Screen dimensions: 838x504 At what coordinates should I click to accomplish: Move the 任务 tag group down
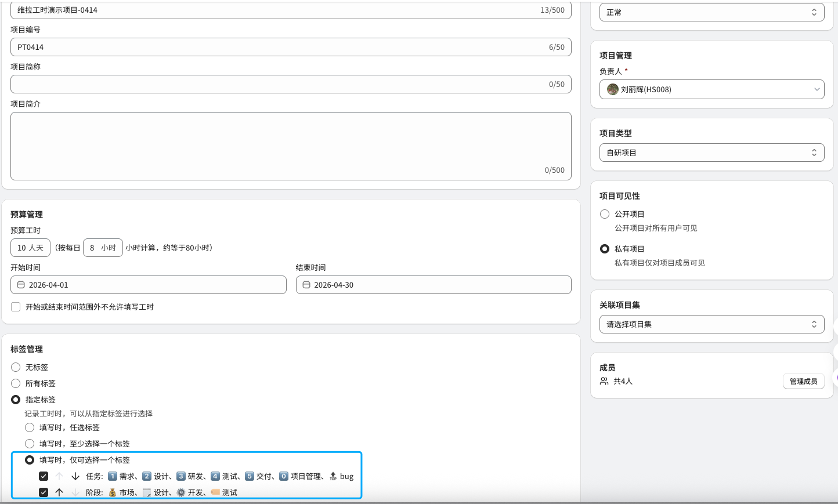(75, 476)
